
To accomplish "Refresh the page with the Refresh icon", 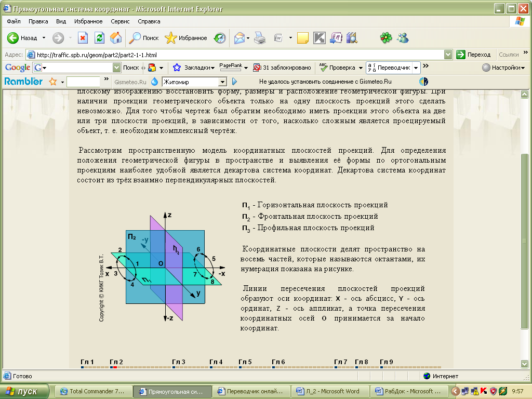I will click(x=99, y=38).
